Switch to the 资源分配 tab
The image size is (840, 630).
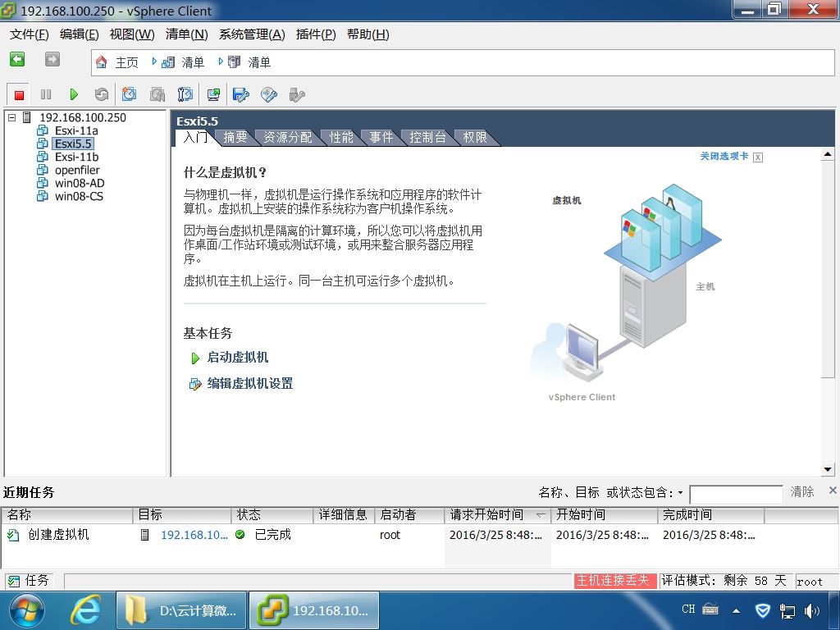(288, 137)
